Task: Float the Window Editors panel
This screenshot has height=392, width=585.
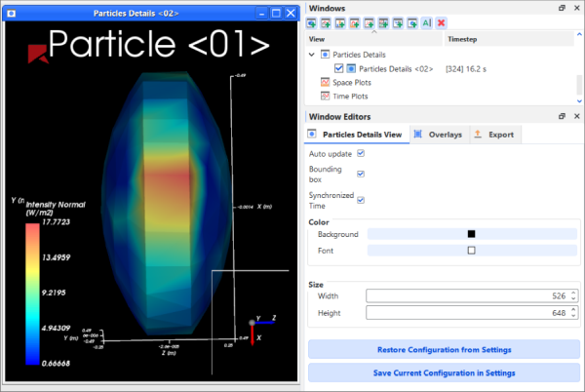Action: click(563, 116)
